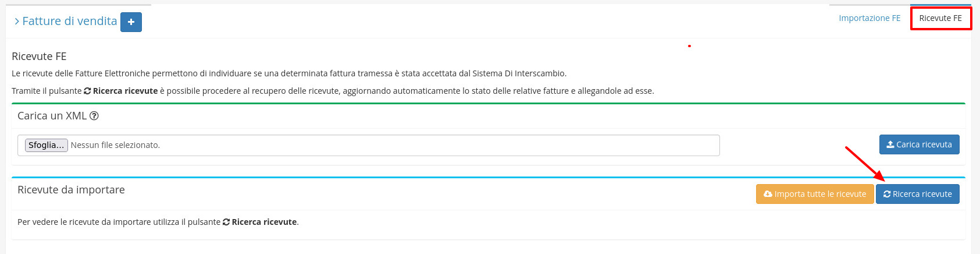The image size is (980, 254).
Task: Open the Fatture di vendita title link
Action: click(x=69, y=22)
